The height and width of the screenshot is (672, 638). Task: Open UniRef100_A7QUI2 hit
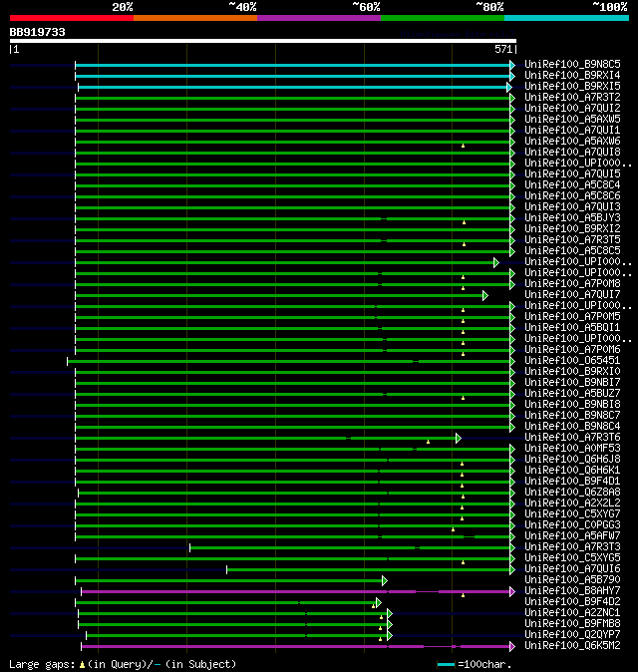point(572,109)
